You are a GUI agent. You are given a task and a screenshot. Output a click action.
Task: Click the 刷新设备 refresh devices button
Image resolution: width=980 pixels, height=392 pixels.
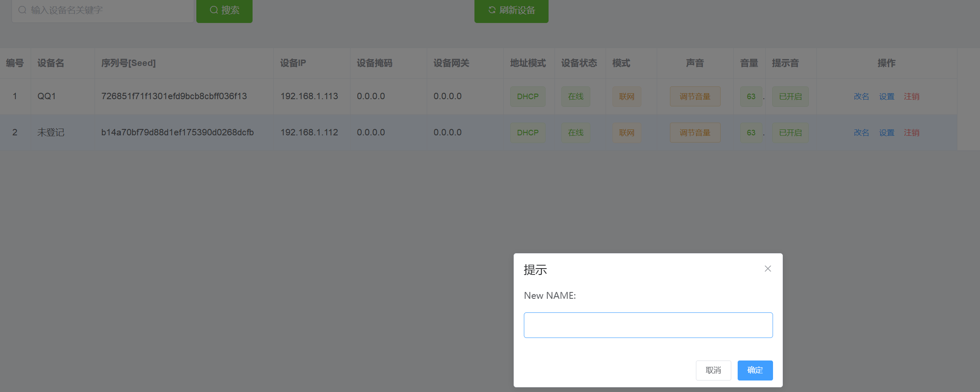click(x=511, y=10)
